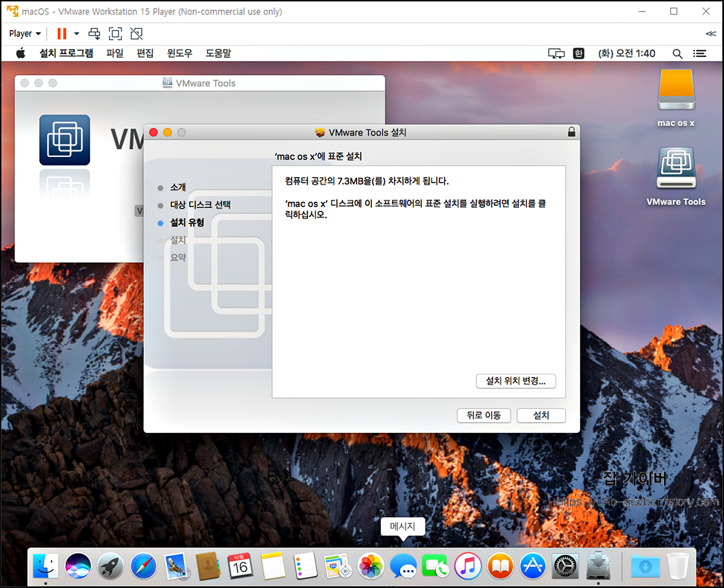Viewport: 724px width, 588px height.
Task: Click the Korean input source icon
Action: (x=578, y=53)
